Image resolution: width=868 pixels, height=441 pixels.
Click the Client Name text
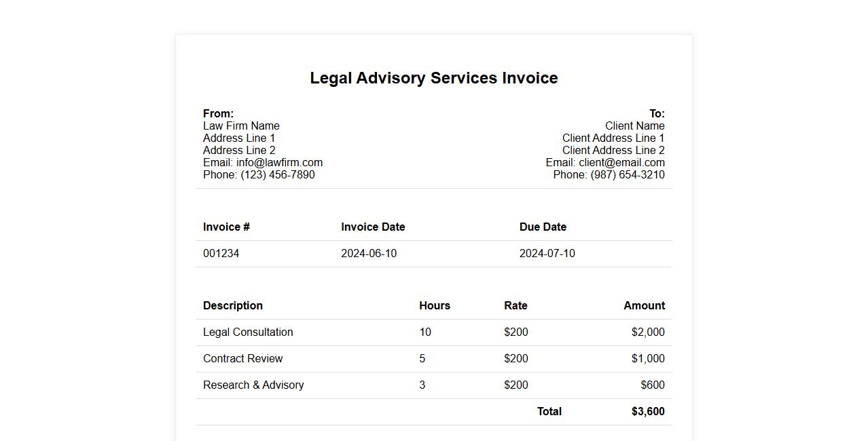[634, 126]
